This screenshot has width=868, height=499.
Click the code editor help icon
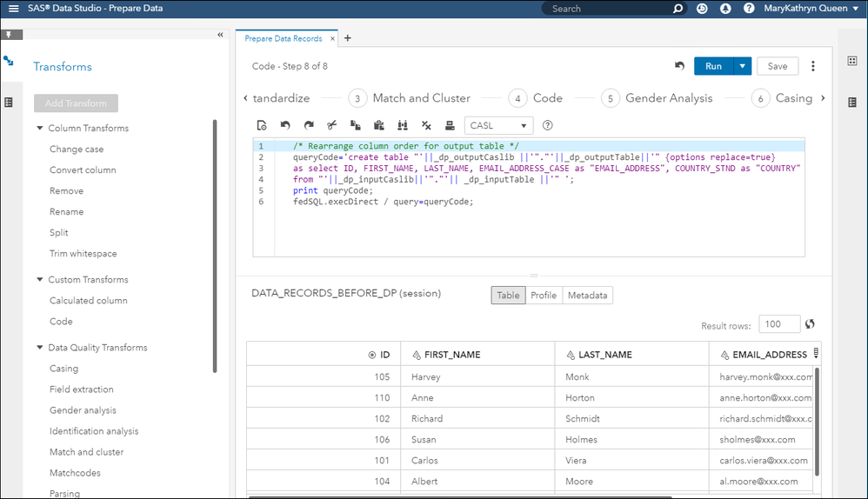547,125
